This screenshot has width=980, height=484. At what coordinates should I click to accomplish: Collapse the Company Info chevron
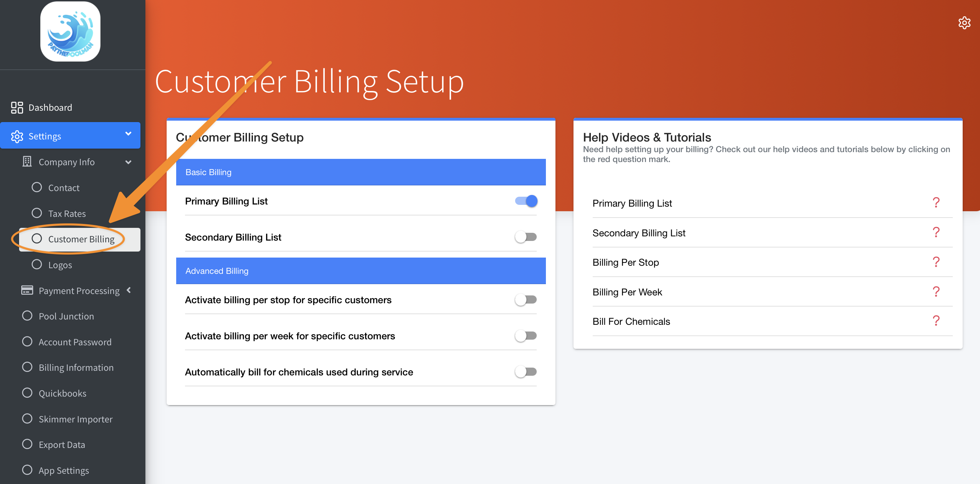coord(128,162)
